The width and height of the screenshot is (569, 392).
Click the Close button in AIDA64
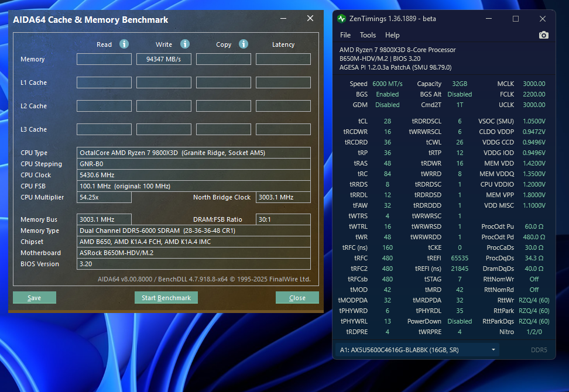[297, 297]
